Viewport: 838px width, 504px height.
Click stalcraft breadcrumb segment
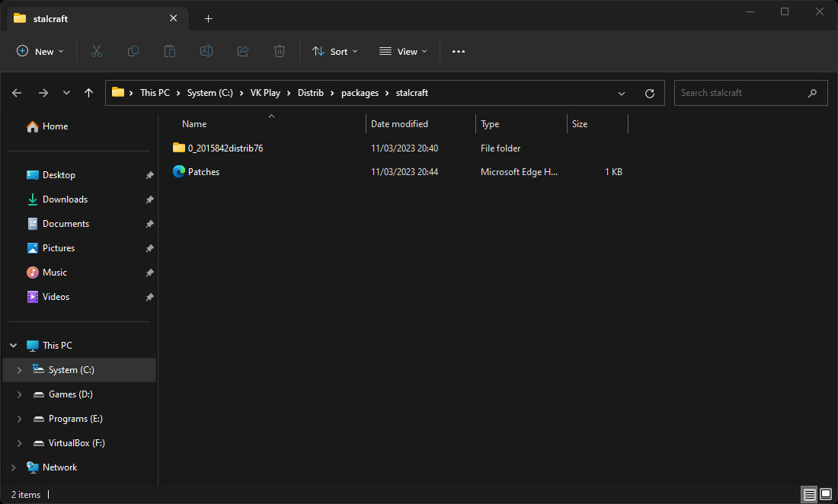412,93
